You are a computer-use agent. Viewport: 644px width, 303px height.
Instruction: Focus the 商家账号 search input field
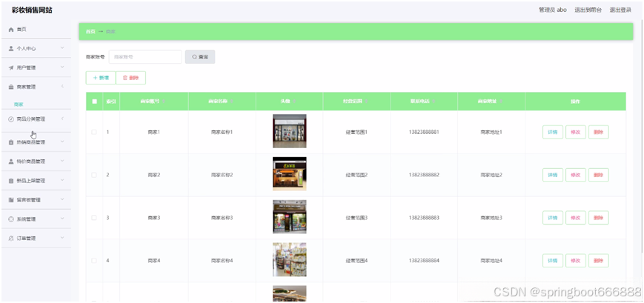pos(145,57)
